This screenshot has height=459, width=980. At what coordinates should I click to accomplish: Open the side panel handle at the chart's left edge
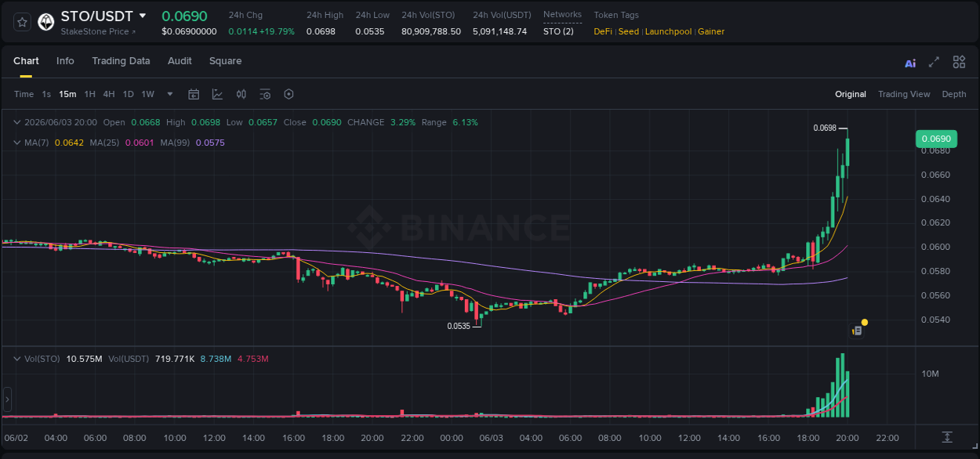(x=7, y=399)
